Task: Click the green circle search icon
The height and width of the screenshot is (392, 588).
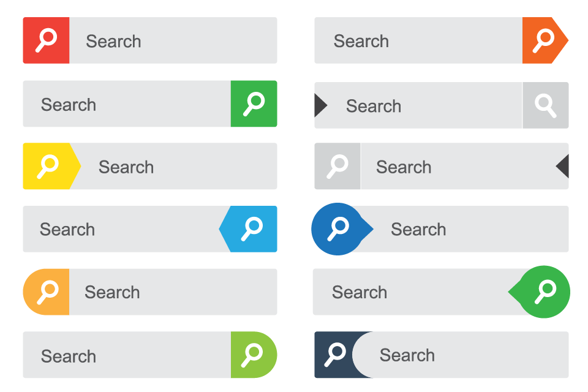Action: (x=544, y=292)
